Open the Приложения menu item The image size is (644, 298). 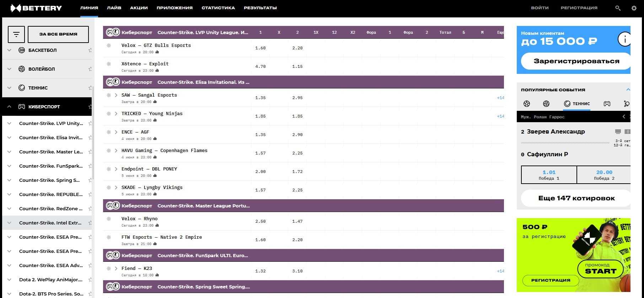click(x=175, y=8)
